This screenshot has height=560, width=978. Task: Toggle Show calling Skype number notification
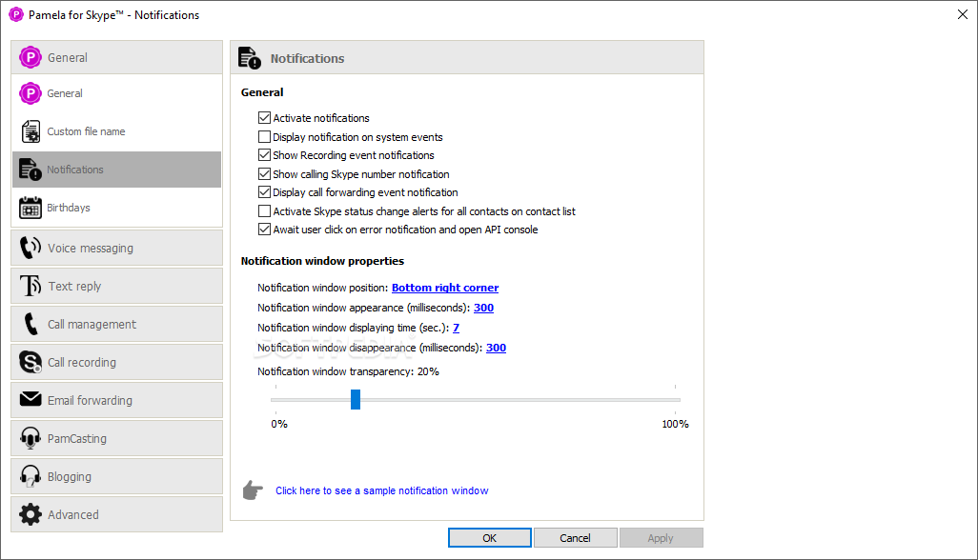264,173
